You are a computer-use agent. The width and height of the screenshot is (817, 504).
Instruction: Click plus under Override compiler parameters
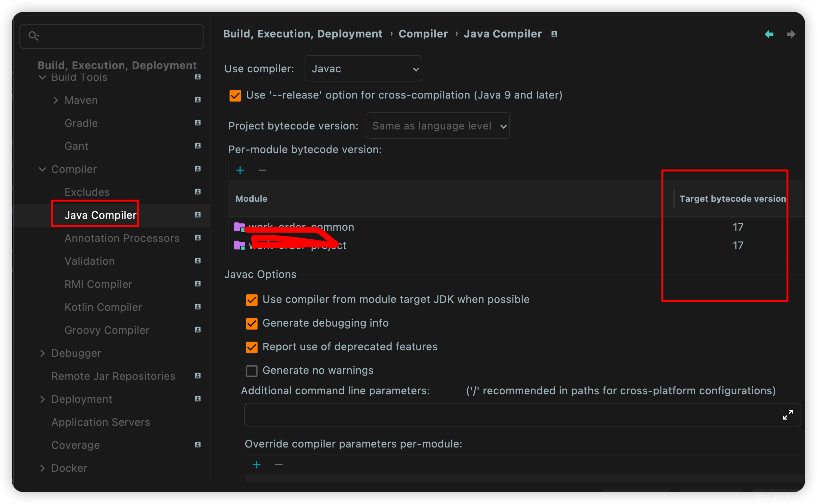tap(256, 464)
